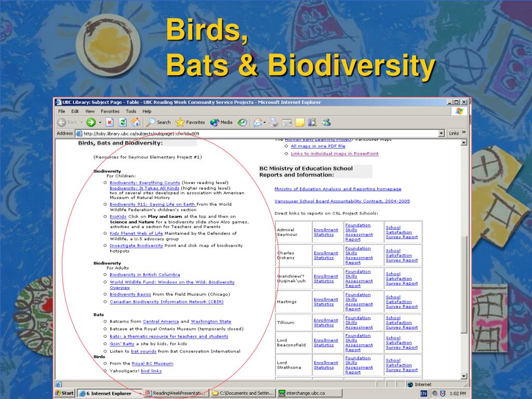
Task: Open Canadian Biodiversity Information Network (CBIN) link
Action: click(167, 302)
